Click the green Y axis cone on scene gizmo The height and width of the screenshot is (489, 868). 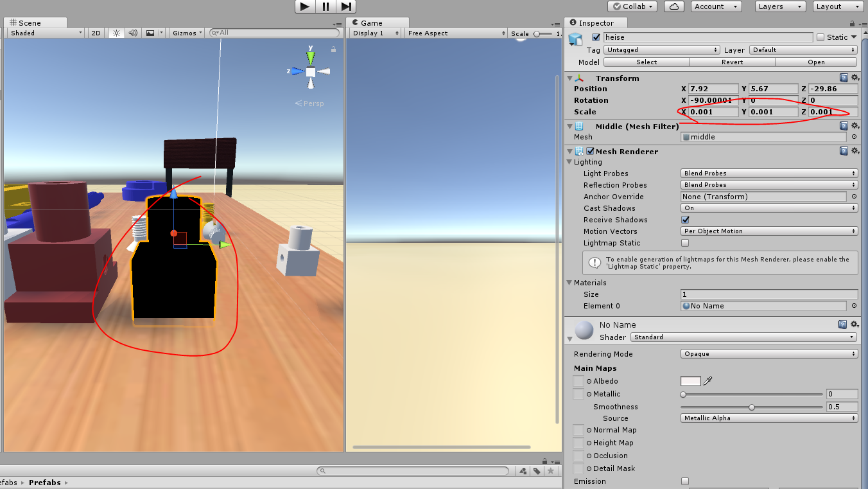(311, 57)
